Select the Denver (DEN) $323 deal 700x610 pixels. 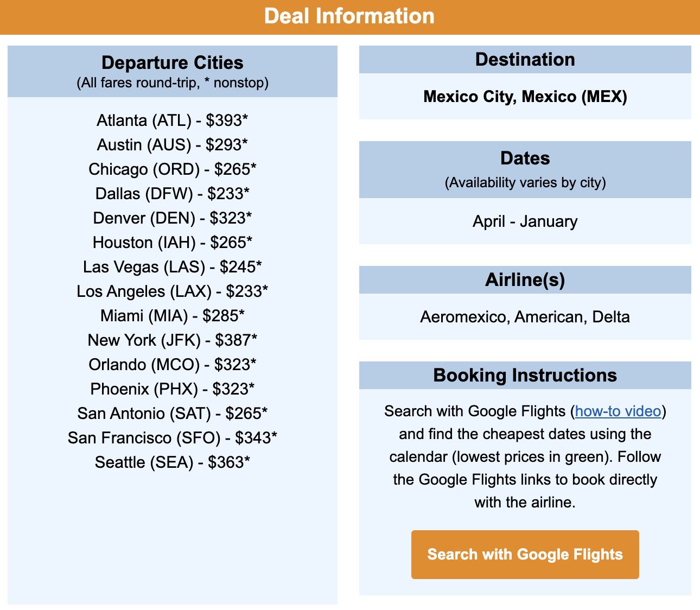pos(173,218)
